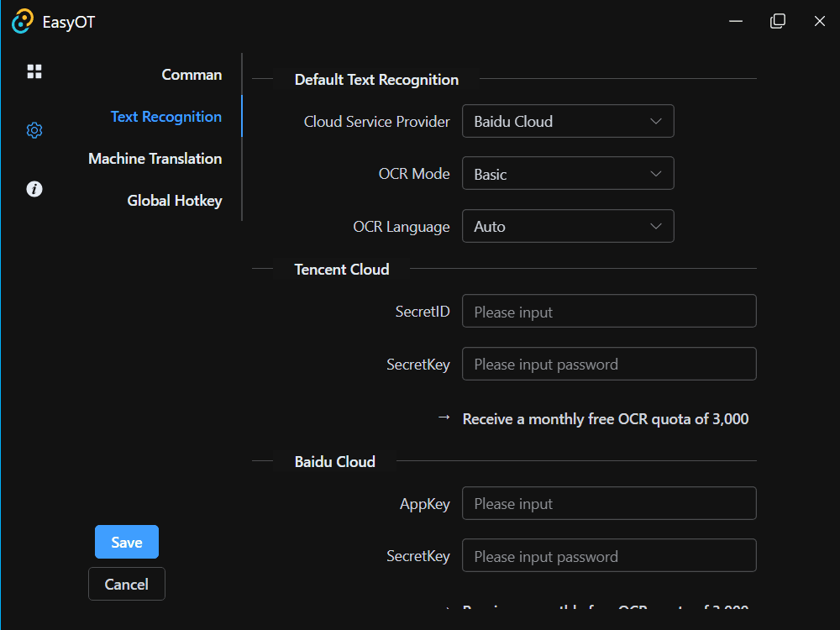Click the arrow icon beside free OCR quota
The width and height of the screenshot is (840, 630).
pos(444,417)
